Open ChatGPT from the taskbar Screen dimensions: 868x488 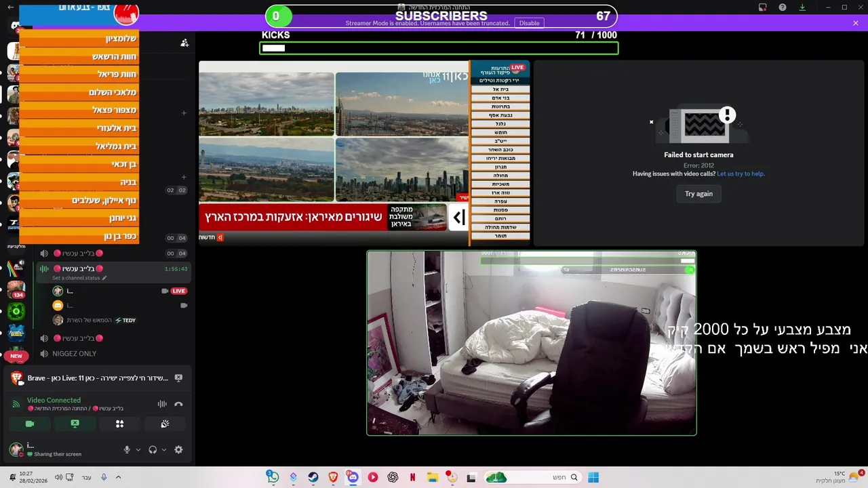(x=393, y=477)
